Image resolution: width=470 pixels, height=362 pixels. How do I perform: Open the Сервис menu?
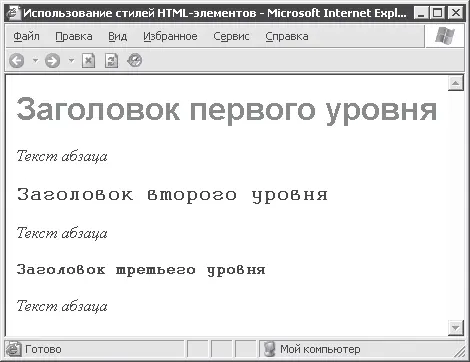coord(231,36)
